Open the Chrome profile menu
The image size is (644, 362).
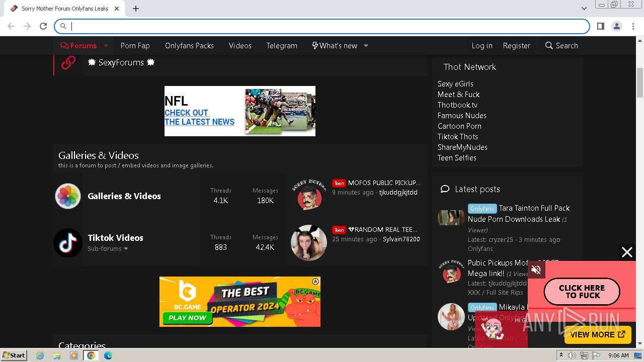coord(617,26)
